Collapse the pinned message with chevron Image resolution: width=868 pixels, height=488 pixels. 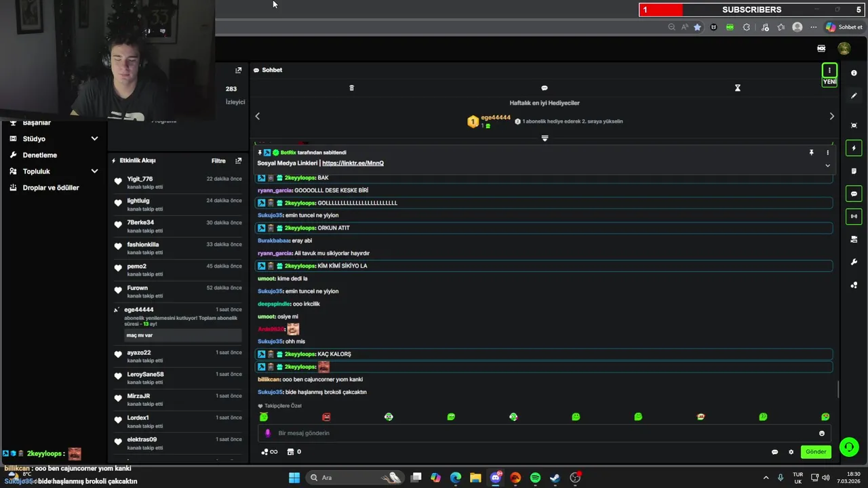coord(827,165)
